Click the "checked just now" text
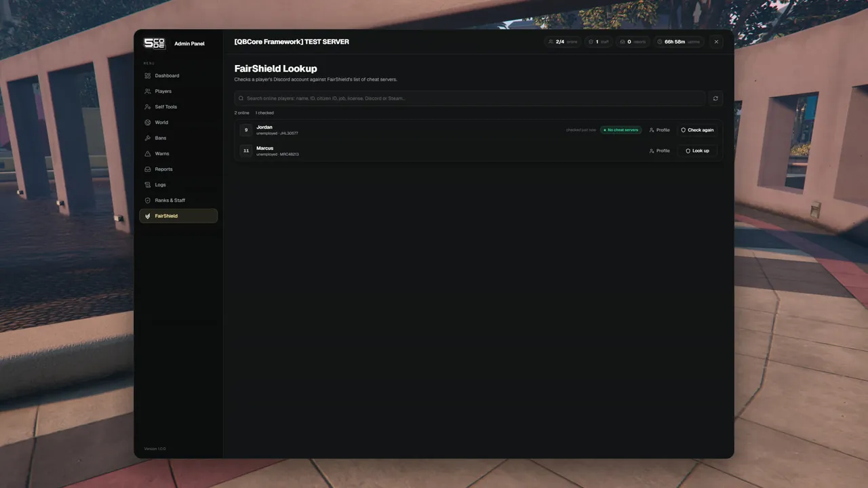868x488 pixels. (x=581, y=130)
